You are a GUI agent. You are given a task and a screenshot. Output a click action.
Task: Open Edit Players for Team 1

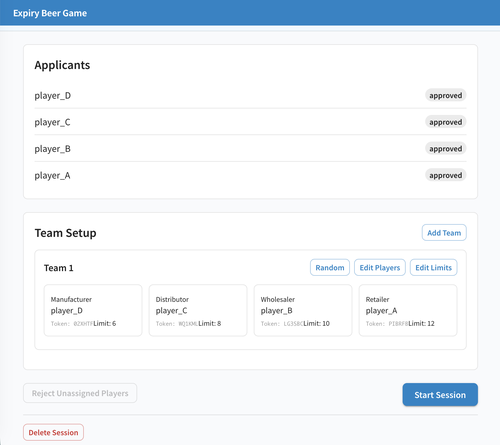coord(380,268)
